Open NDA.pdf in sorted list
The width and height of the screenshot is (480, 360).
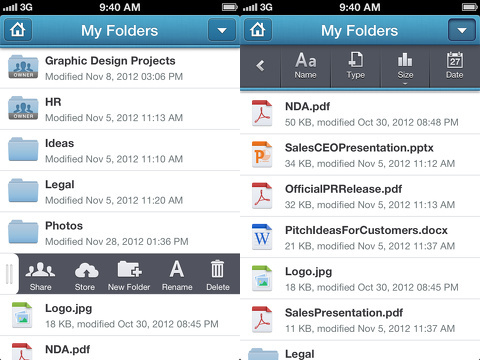pyautogui.click(x=360, y=114)
